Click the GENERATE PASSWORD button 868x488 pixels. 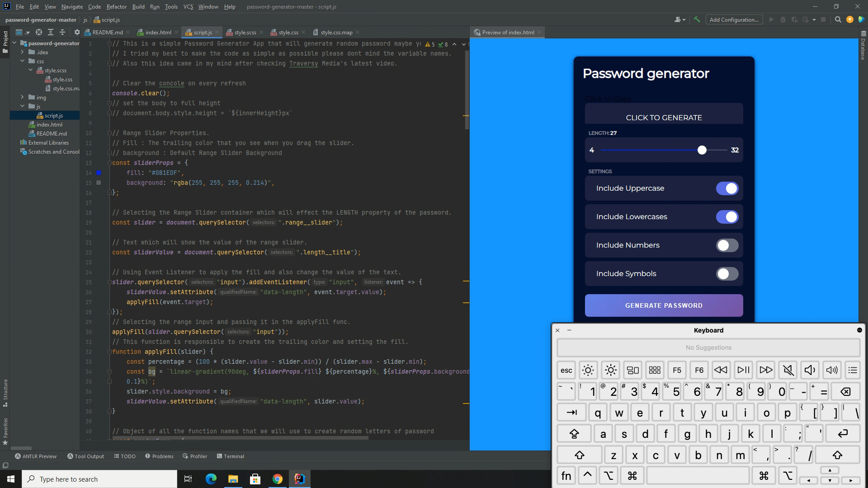pos(663,305)
